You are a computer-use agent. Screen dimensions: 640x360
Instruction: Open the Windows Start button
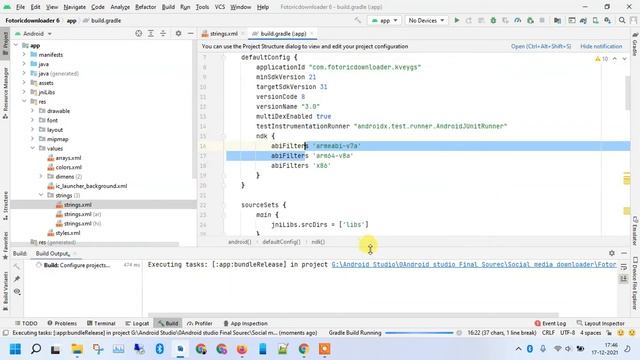coord(16,349)
